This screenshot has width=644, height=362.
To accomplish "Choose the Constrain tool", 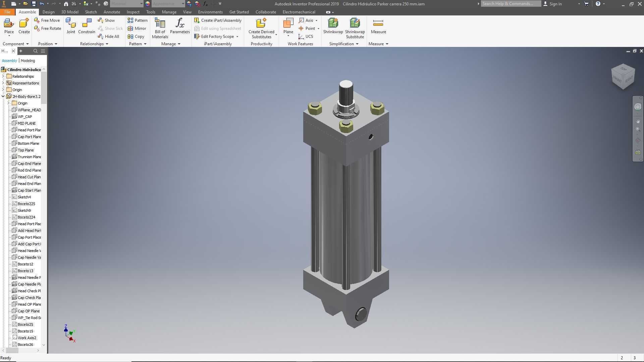I will (87, 26).
